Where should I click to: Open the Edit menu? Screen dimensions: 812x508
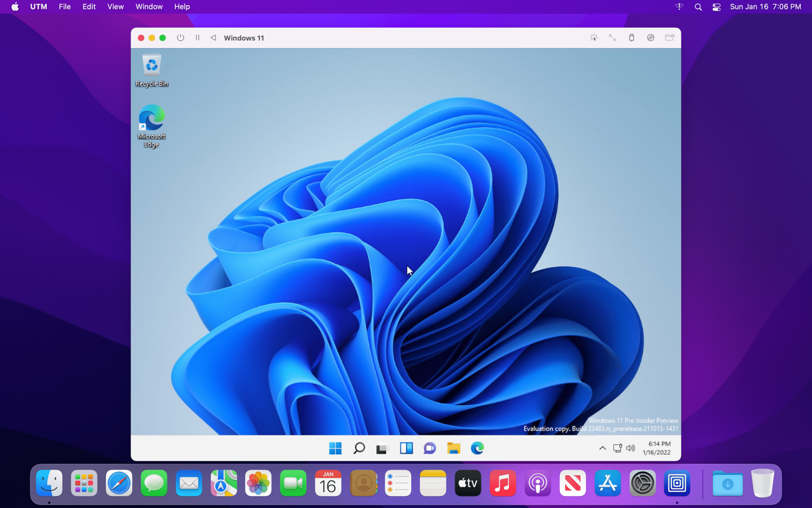tap(89, 7)
